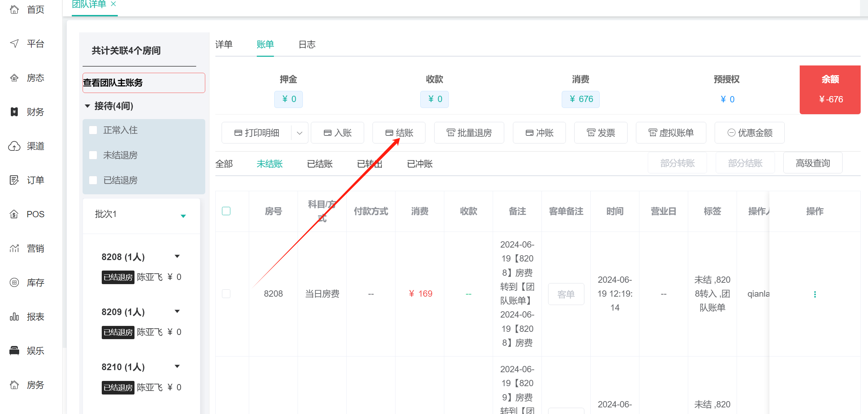This screenshot has height=414, width=868.
Task: Collapse the 接待(4间) group
Action: (x=87, y=106)
